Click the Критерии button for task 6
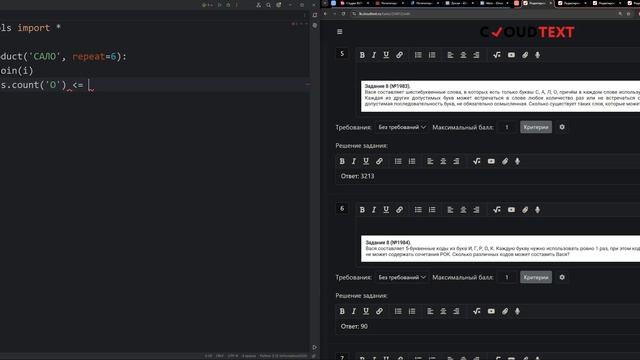Viewport: 640px width, 360px height. click(536, 278)
